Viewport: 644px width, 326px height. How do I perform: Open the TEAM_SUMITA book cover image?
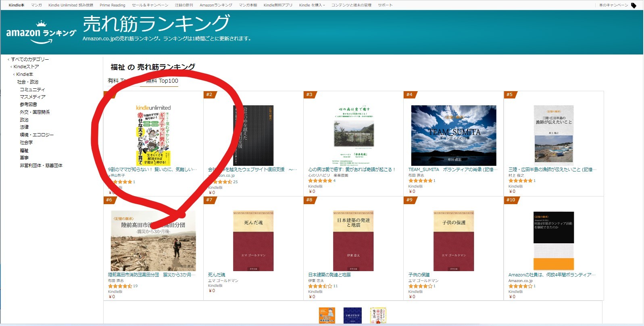[454, 136]
